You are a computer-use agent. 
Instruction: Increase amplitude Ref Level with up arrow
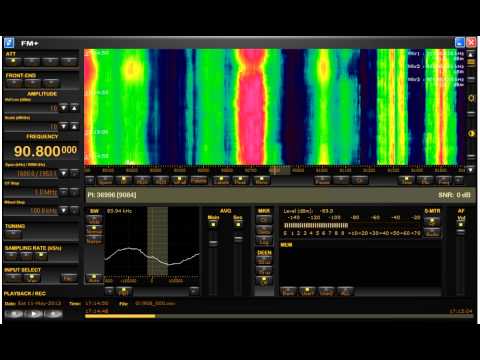(x=74, y=108)
